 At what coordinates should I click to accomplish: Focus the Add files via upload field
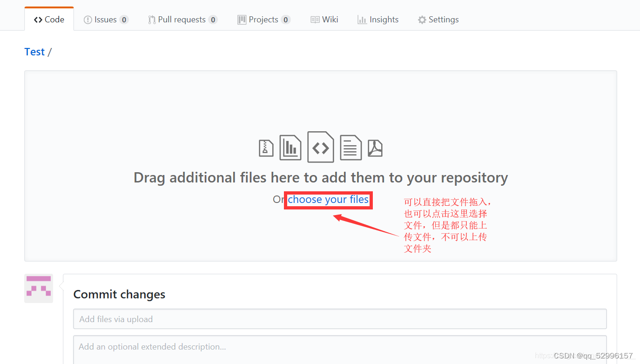click(340, 319)
